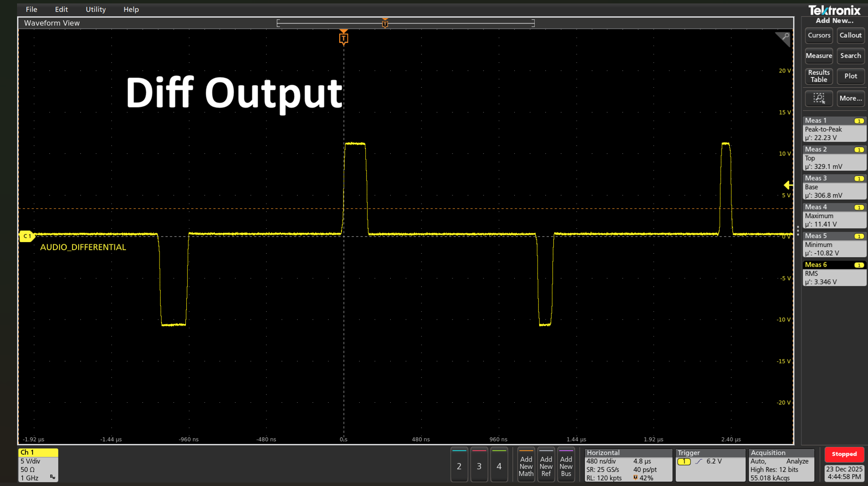
Task: Open the Help menu
Action: 131,9
